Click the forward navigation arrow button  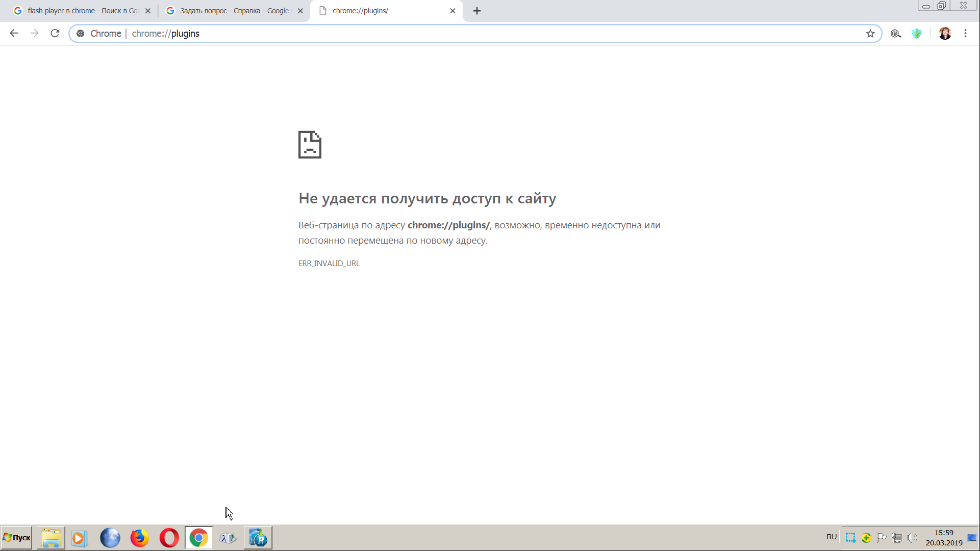pyautogui.click(x=34, y=33)
